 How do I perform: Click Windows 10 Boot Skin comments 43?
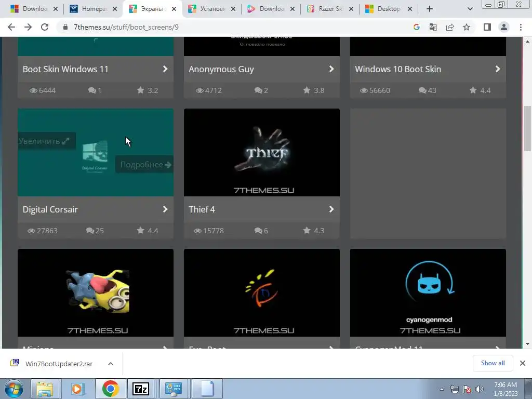428,90
